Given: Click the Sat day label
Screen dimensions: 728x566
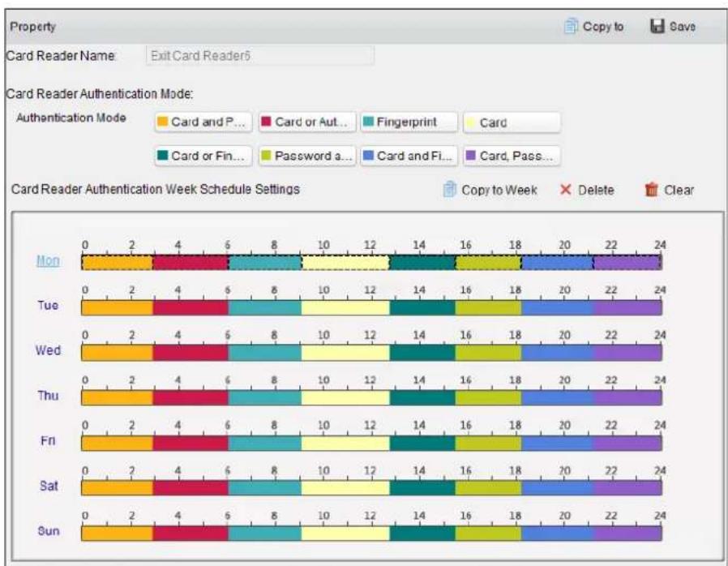Looking at the screenshot, I should click(49, 487).
